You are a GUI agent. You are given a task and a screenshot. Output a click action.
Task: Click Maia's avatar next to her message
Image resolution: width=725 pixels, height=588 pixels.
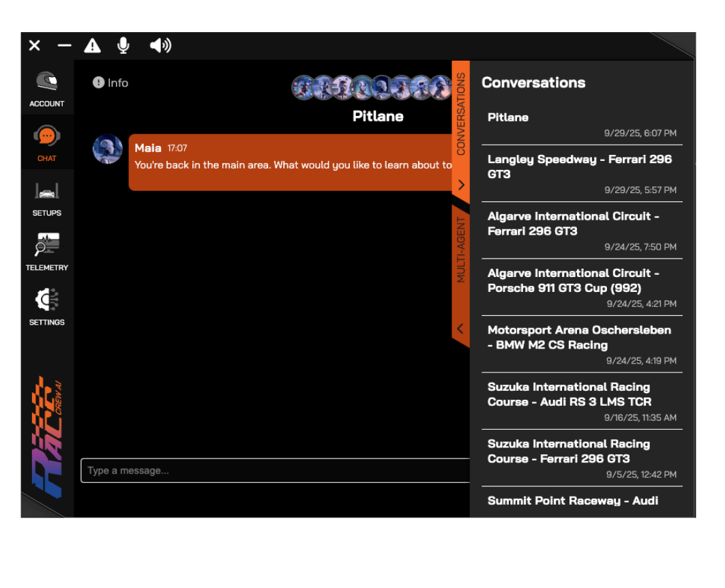107,149
